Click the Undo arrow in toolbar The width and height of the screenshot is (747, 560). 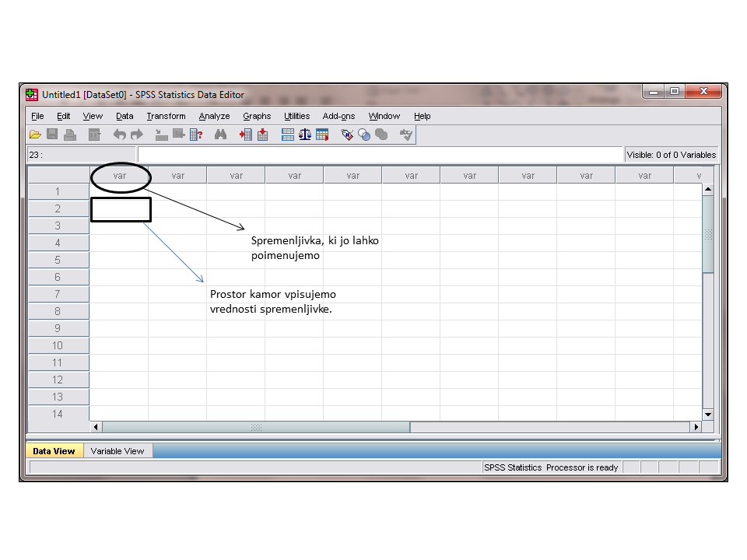[120, 135]
